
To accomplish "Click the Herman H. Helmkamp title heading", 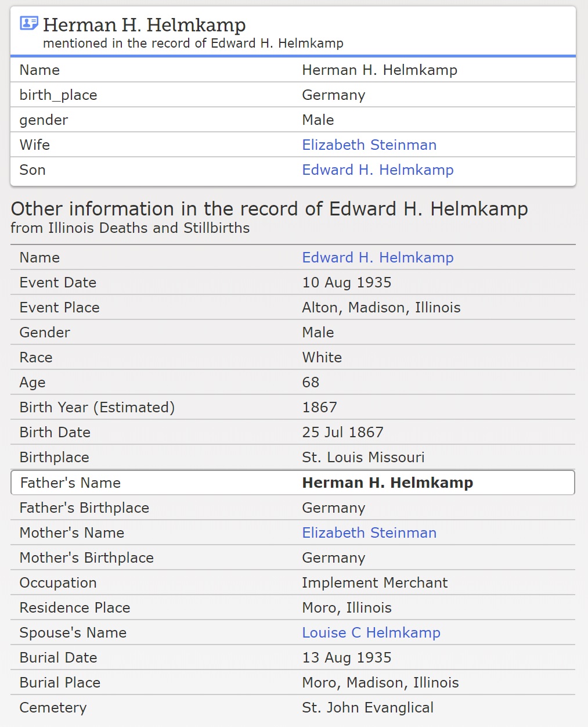I will pos(144,25).
